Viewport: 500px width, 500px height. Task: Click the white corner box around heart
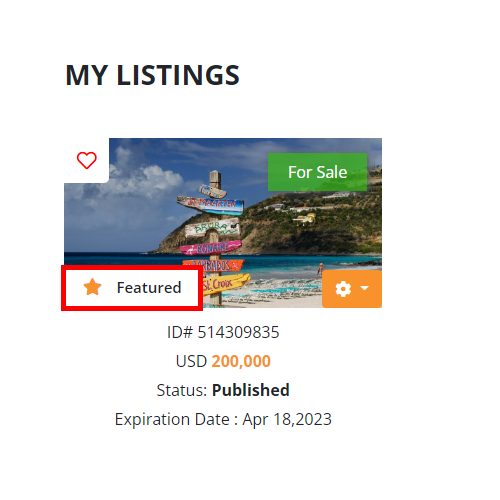86,160
